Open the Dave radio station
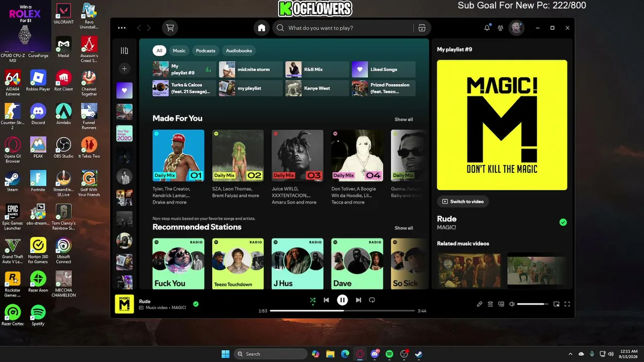 click(x=357, y=263)
